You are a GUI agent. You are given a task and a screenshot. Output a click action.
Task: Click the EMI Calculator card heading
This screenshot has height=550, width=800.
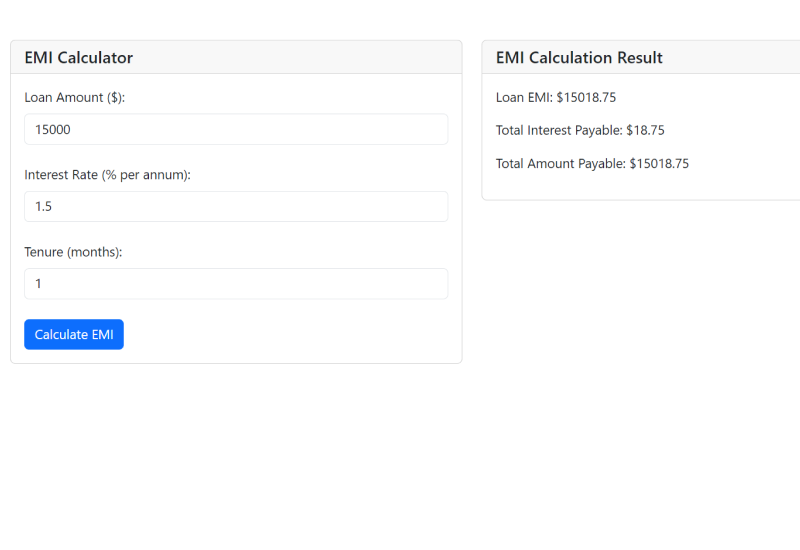(x=79, y=58)
